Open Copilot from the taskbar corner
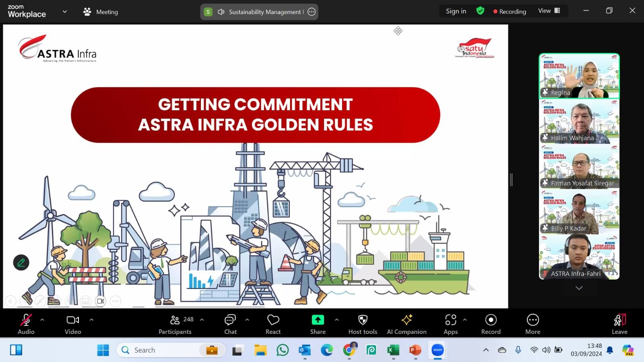 pos(628,350)
